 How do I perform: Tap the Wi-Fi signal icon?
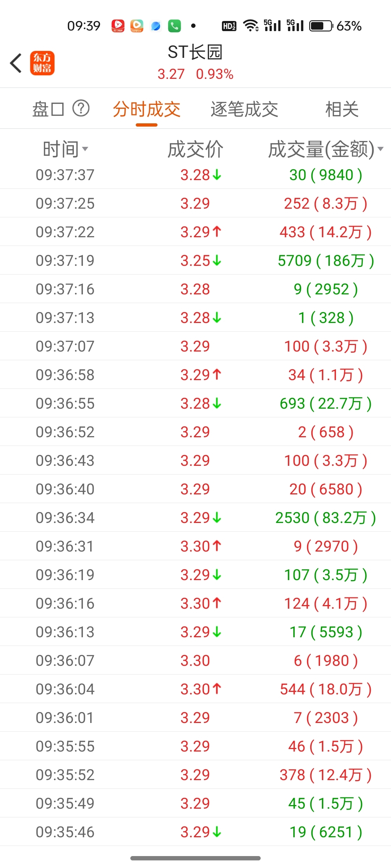pos(251,26)
